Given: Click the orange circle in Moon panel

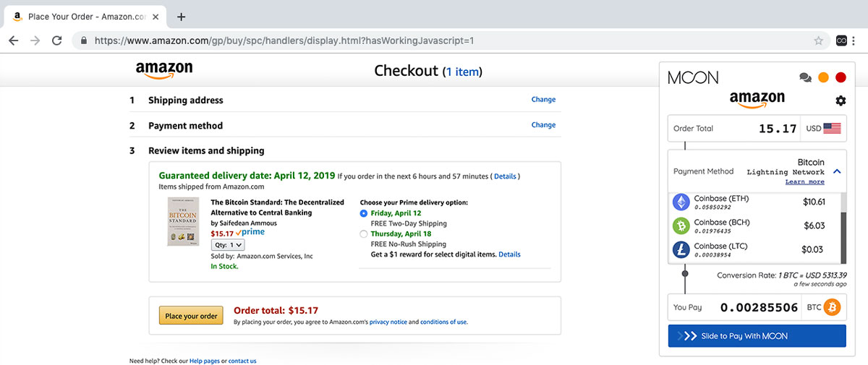Looking at the screenshot, I should (x=823, y=77).
